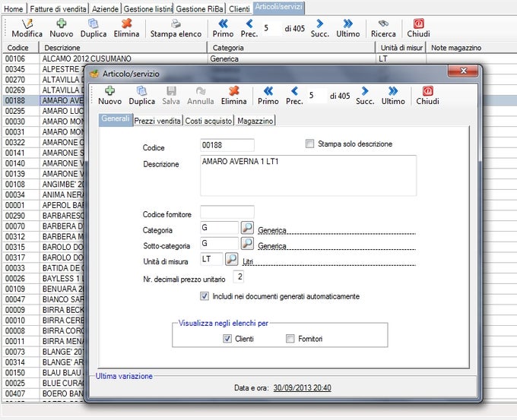The height and width of the screenshot is (420, 517).
Task: Go to Ultimo record in dialog
Action: [393, 96]
